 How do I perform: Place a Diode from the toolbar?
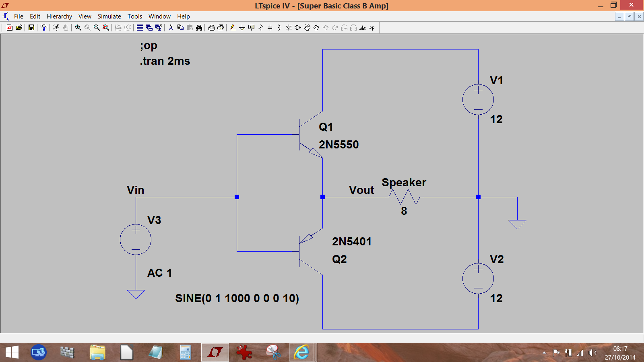pos(289,28)
